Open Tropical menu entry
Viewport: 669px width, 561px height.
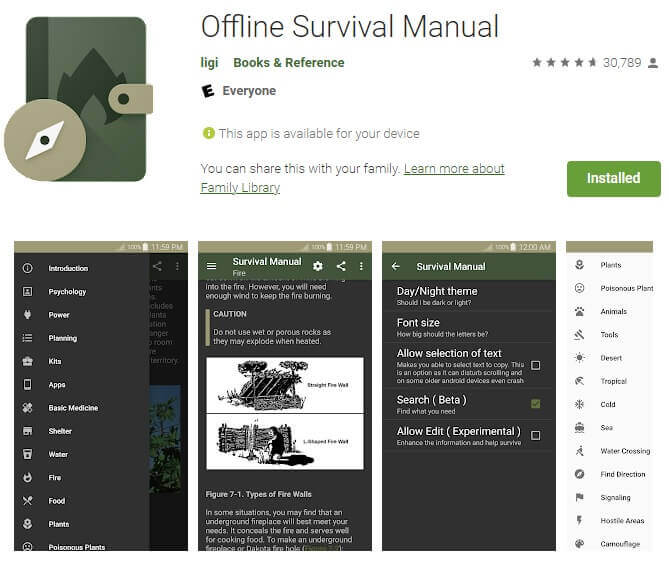click(x=610, y=381)
